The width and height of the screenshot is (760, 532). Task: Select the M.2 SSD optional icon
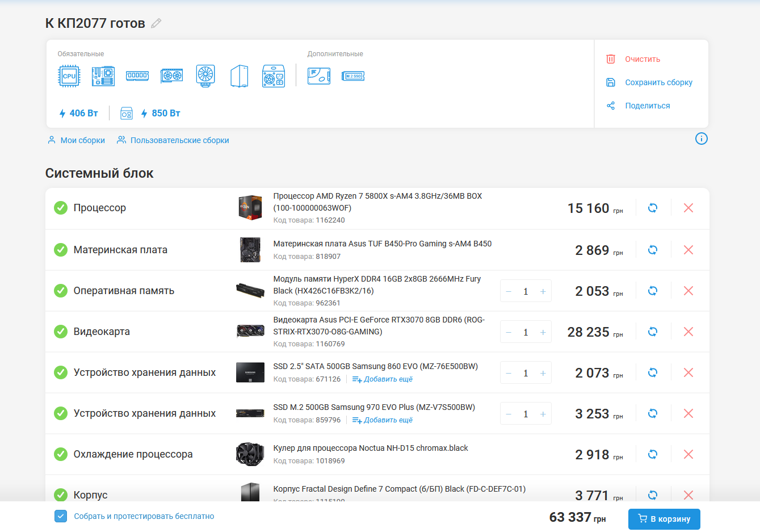353,76
